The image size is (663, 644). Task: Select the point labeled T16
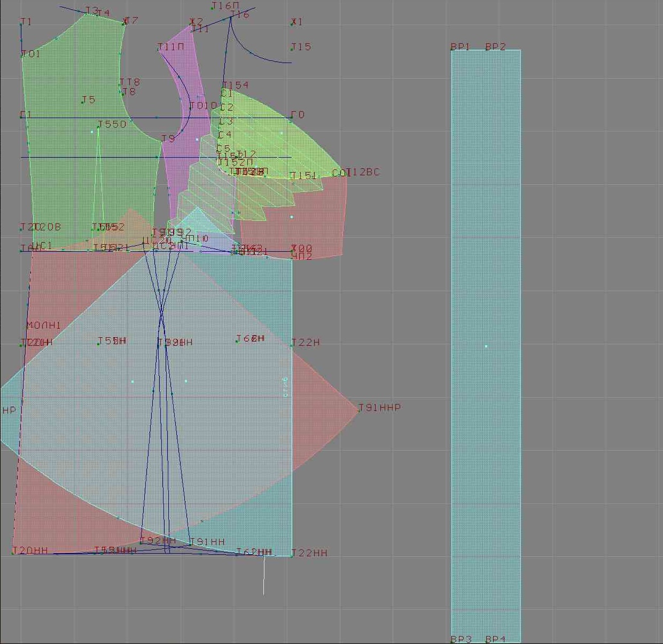click(231, 18)
